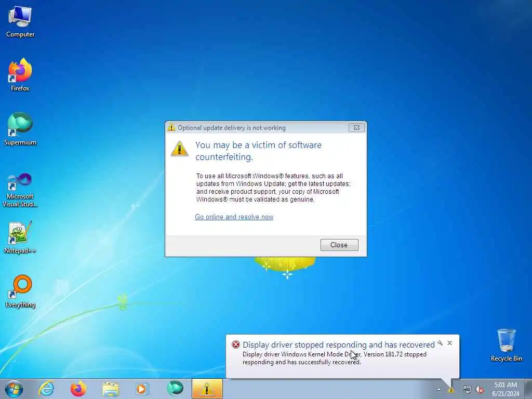Click the Close button in the counterfeiting dialog
Viewport: 532px width, 399px height.
[339, 245]
